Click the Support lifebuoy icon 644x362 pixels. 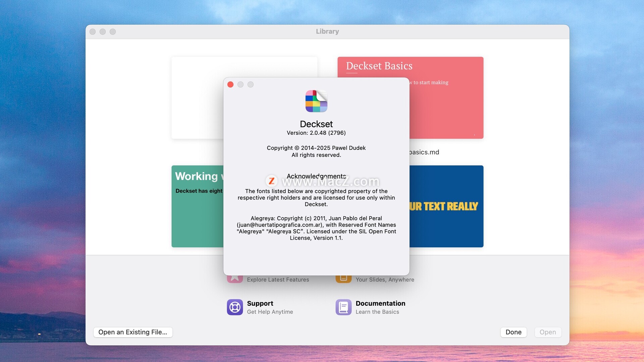click(x=235, y=307)
